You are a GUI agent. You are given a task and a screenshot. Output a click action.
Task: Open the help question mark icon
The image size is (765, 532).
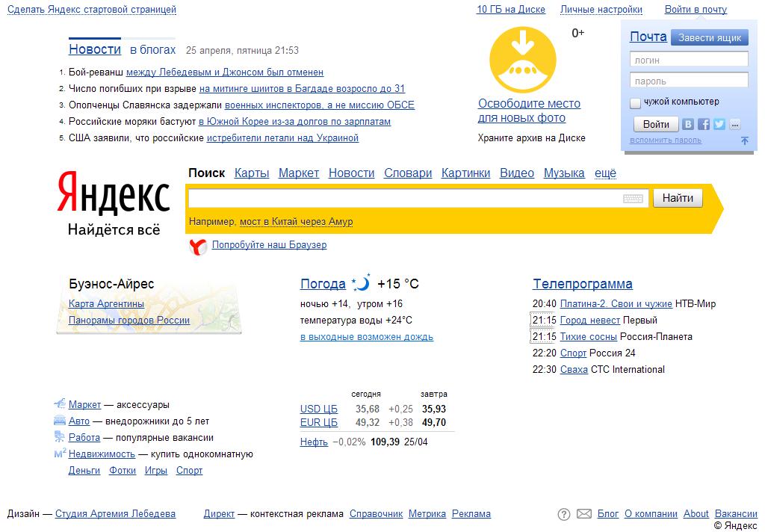564,514
